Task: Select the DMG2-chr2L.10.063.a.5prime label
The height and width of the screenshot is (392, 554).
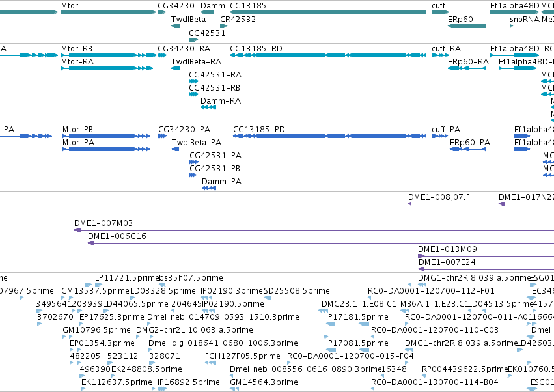Action: (x=195, y=330)
